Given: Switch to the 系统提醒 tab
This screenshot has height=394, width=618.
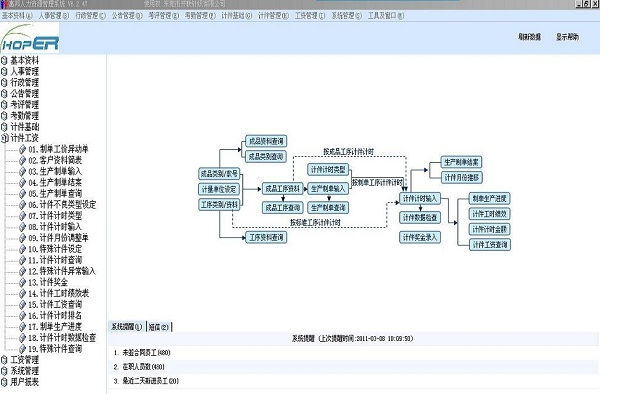Looking at the screenshot, I should coord(127,327).
